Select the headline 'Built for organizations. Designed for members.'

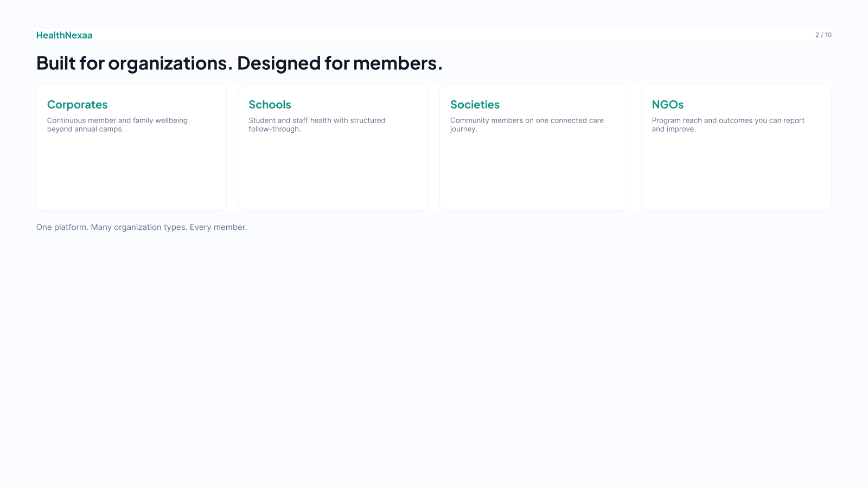[x=239, y=63]
